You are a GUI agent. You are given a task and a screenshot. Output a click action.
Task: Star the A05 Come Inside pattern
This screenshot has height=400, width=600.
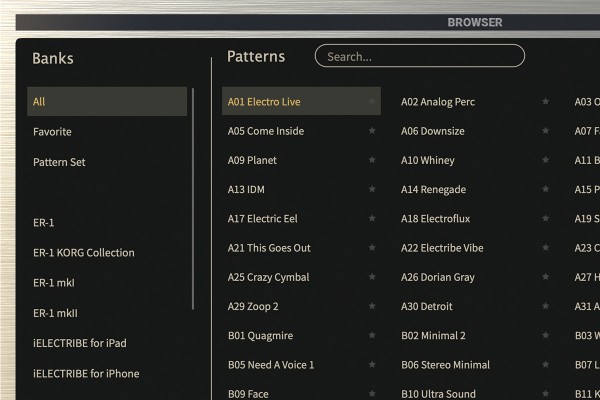[x=372, y=131]
